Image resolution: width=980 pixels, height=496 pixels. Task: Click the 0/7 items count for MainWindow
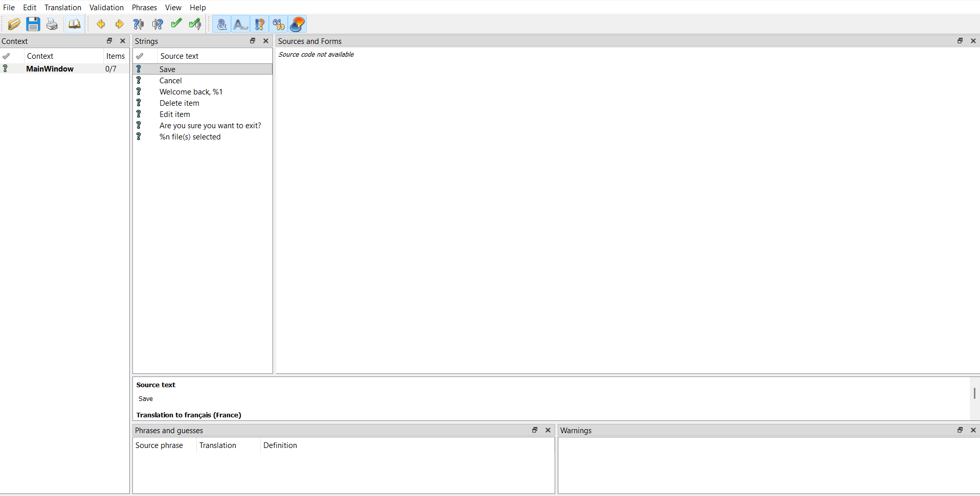click(111, 69)
